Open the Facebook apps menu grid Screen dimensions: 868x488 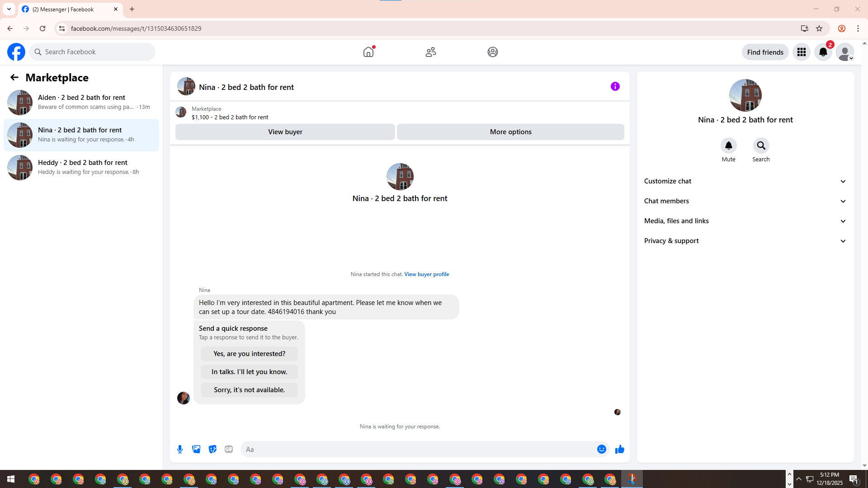tap(802, 52)
